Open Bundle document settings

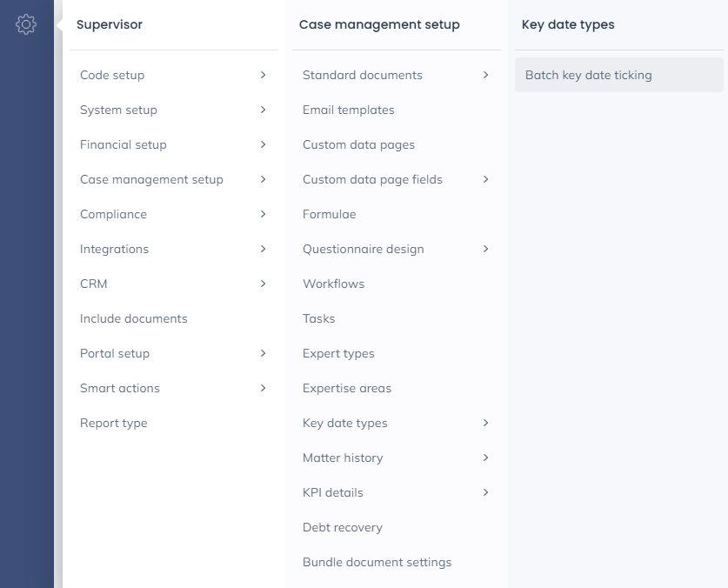click(377, 562)
